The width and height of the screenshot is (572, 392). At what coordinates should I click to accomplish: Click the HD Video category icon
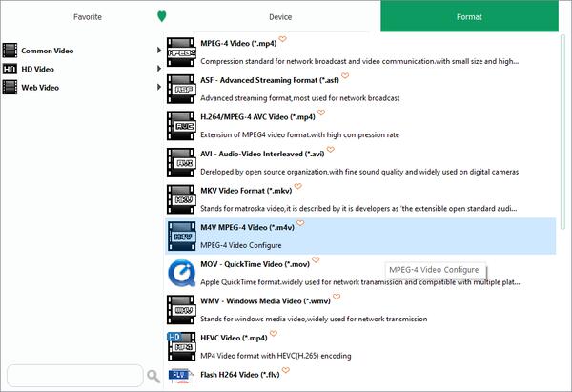pos(10,69)
